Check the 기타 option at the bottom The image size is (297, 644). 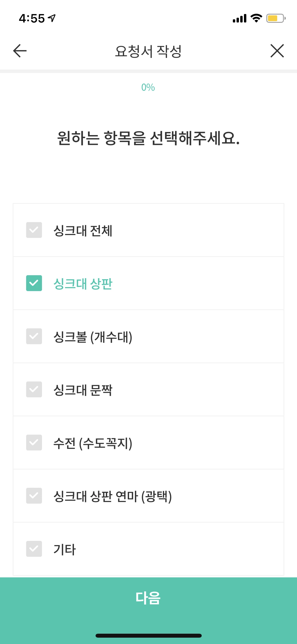coord(34,549)
